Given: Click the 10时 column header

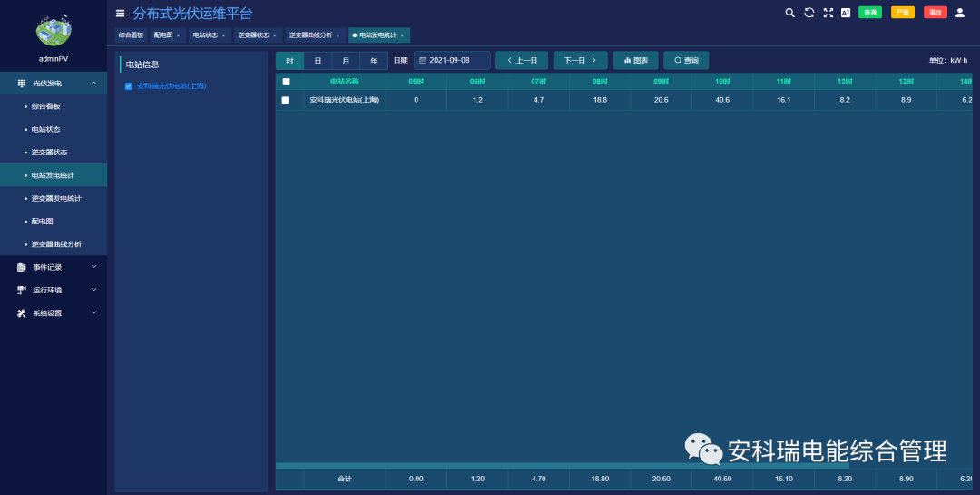Looking at the screenshot, I should pyautogui.click(x=722, y=82).
